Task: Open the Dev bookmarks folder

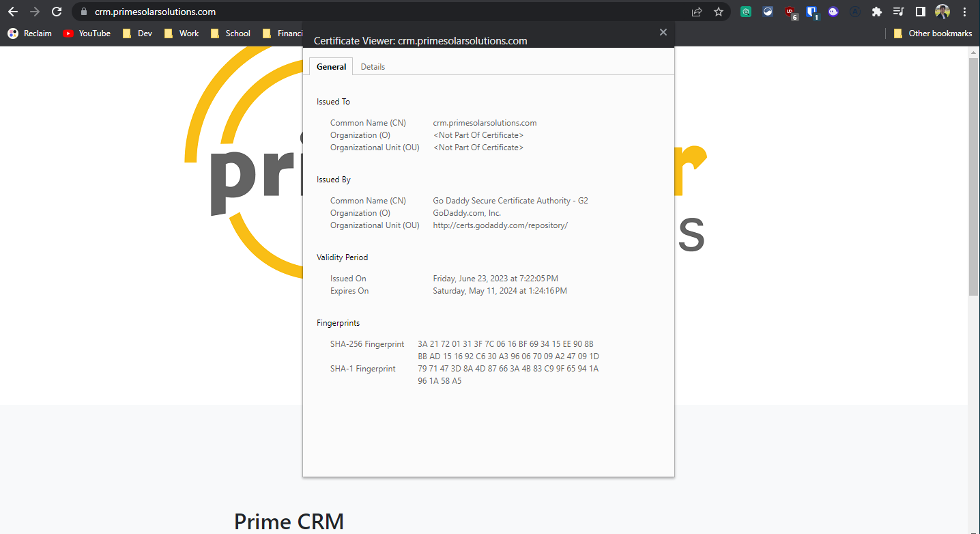Action: (137, 33)
